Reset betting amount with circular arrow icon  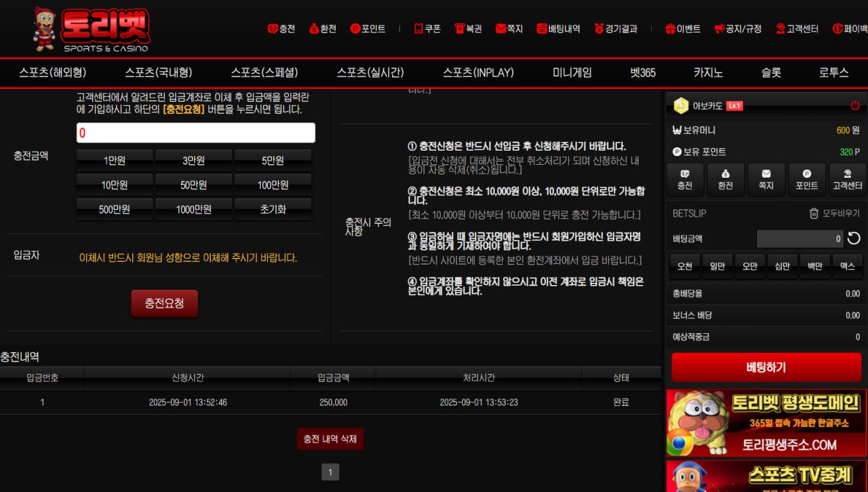854,239
